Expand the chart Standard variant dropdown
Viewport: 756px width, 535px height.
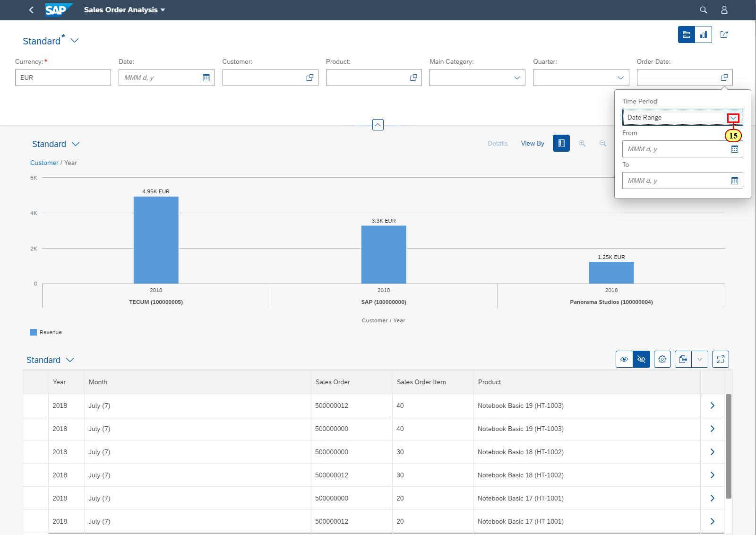coord(76,144)
